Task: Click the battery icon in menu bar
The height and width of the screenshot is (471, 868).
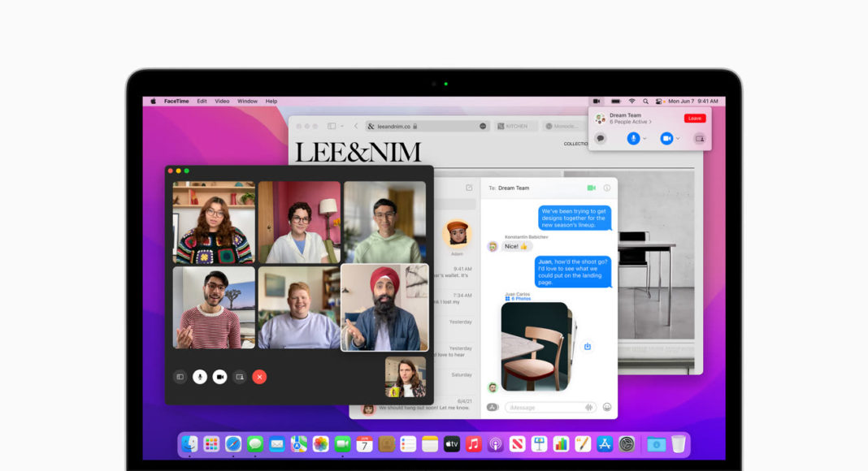Action: pyautogui.click(x=615, y=102)
